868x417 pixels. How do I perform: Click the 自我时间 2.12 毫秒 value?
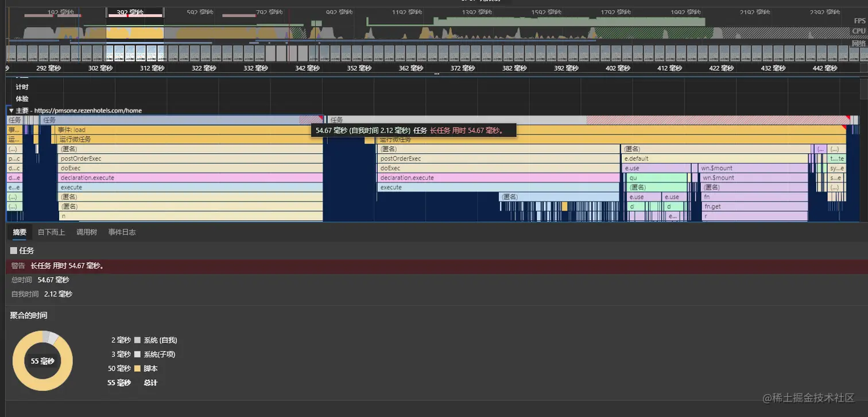(x=59, y=294)
